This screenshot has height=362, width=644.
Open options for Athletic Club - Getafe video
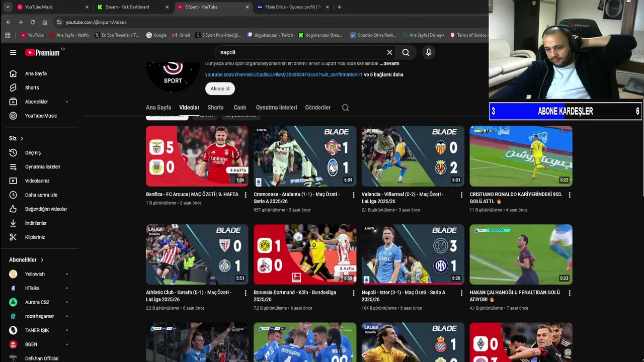click(246, 293)
